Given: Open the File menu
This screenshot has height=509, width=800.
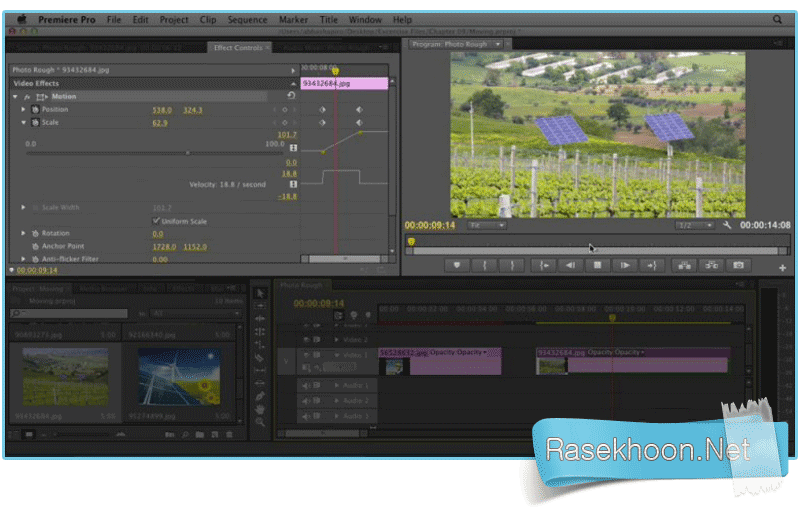Looking at the screenshot, I should [x=114, y=19].
